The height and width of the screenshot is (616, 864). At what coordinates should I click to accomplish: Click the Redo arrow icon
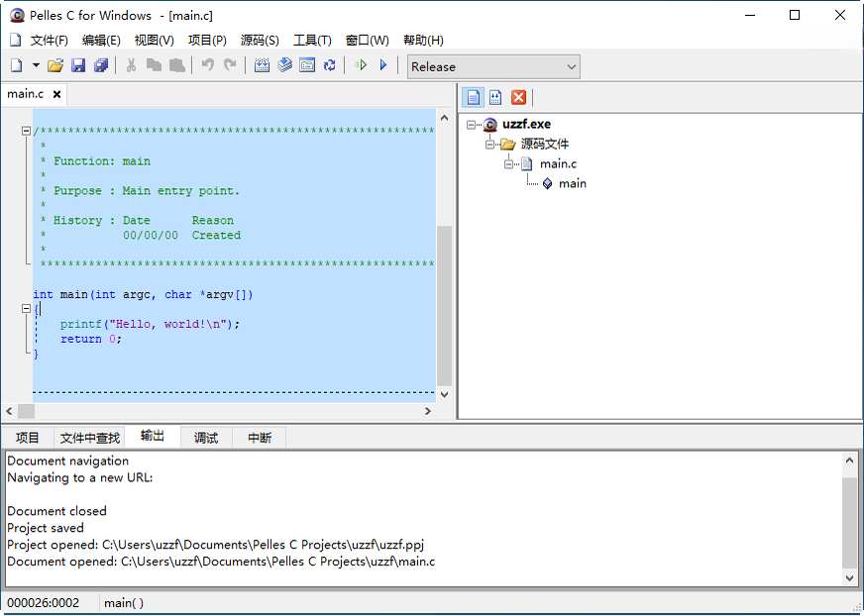pos(230,65)
